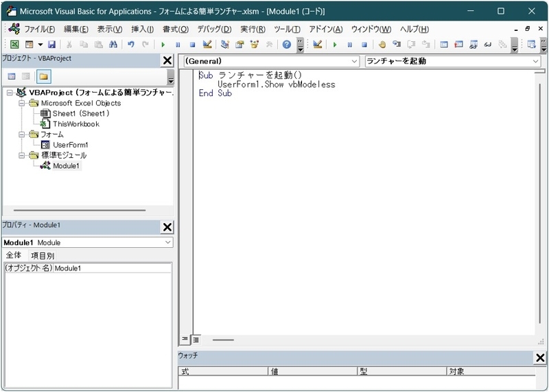549x392 pixels.
Task: Switch to Full Module View at code window bottom
Action: [x=196, y=339]
